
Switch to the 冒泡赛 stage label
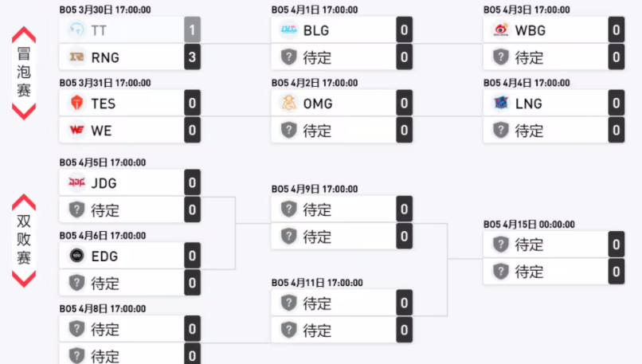coord(24,72)
